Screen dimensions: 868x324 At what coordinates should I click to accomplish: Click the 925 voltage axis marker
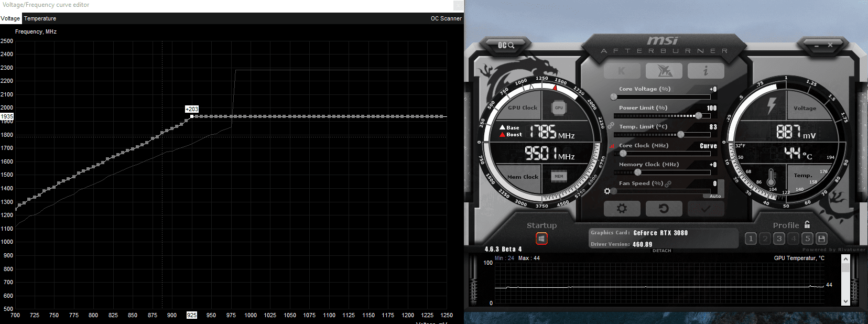click(192, 315)
